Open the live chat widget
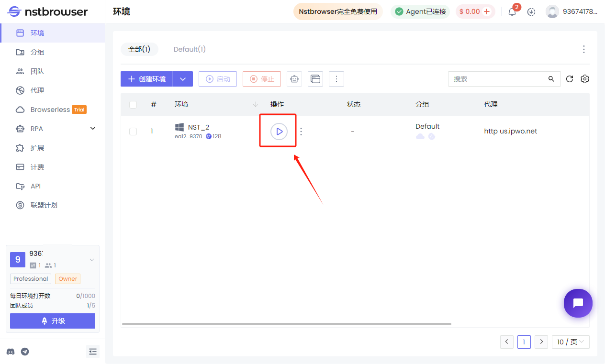 click(x=578, y=303)
